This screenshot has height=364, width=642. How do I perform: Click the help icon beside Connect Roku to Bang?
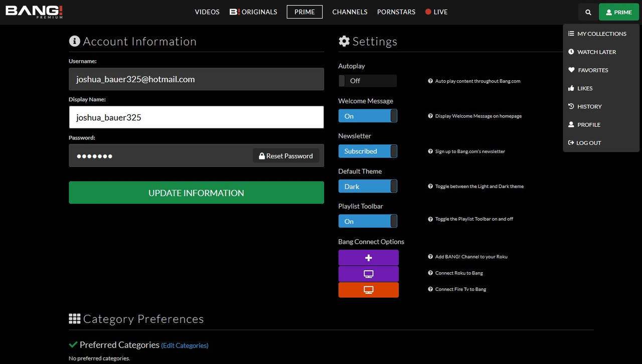click(x=430, y=273)
